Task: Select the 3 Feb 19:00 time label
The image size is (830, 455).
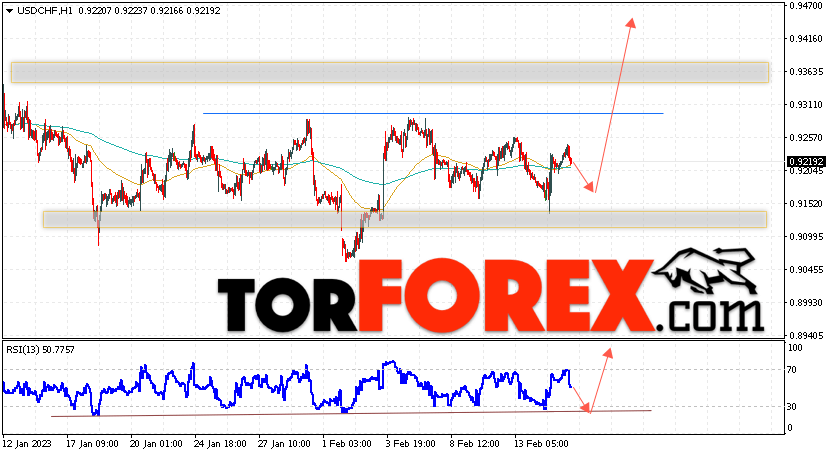Action: (x=410, y=443)
